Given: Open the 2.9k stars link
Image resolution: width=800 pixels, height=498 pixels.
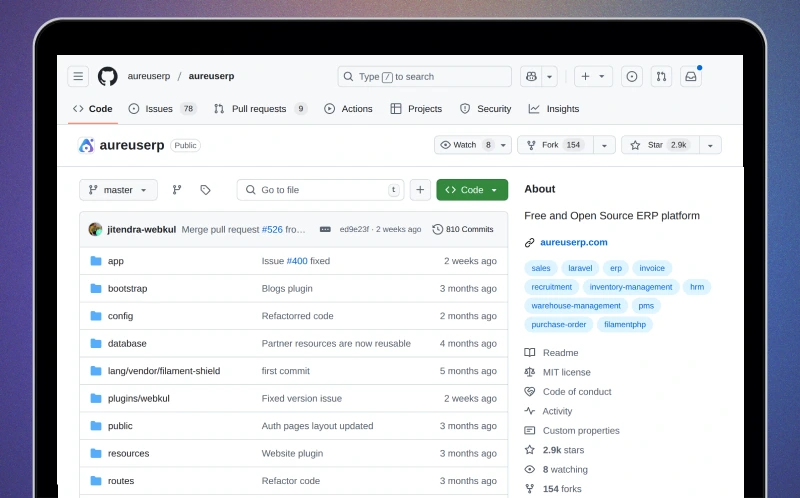Looking at the screenshot, I should 555,450.
